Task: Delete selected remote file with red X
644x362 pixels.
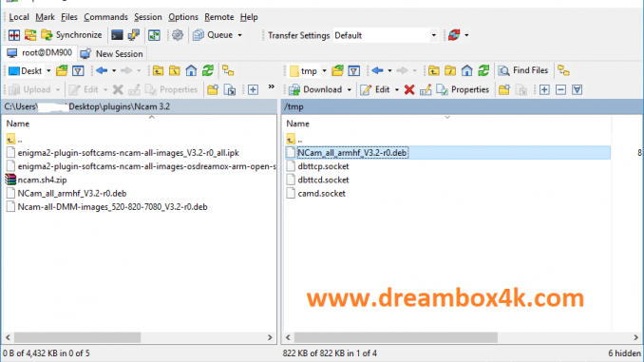Action: pyautogui.click(x=409, y=89)
